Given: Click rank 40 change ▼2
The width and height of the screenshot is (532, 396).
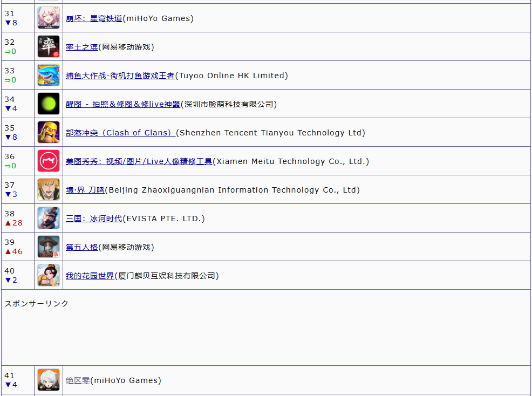Looking at the screenshot, I should pyautogui.click(x=11, y=281).
